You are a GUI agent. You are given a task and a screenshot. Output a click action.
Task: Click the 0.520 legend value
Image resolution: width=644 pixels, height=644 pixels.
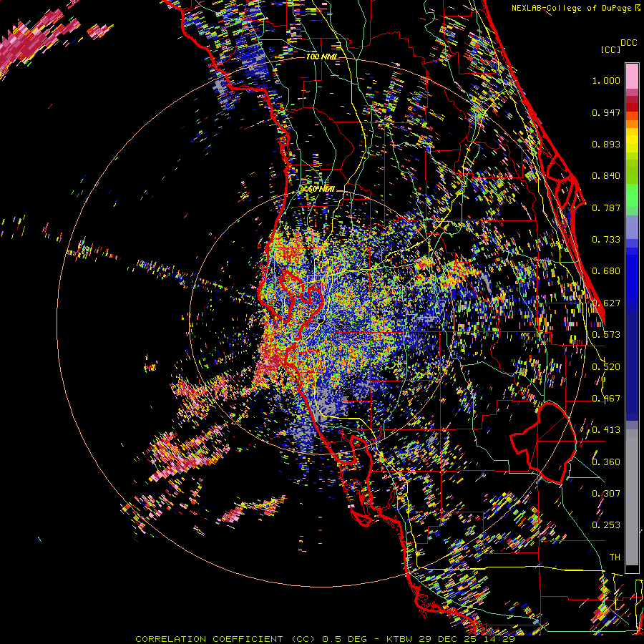tap(606, 367)
